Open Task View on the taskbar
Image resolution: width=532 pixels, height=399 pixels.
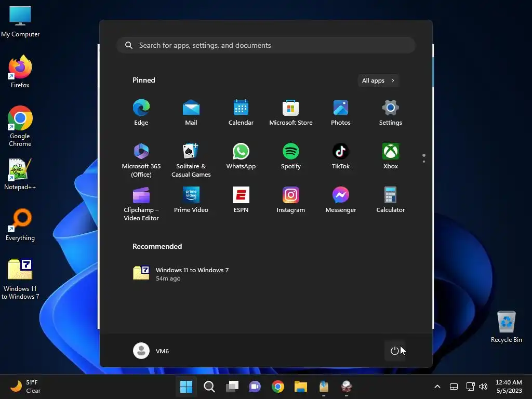(232, 387)
